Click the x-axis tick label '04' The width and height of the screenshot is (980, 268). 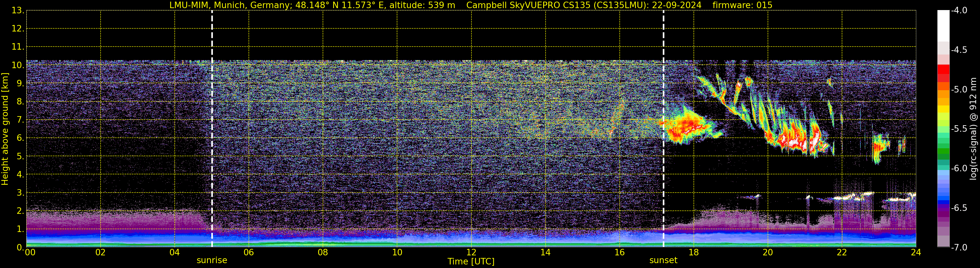point(175,252)
